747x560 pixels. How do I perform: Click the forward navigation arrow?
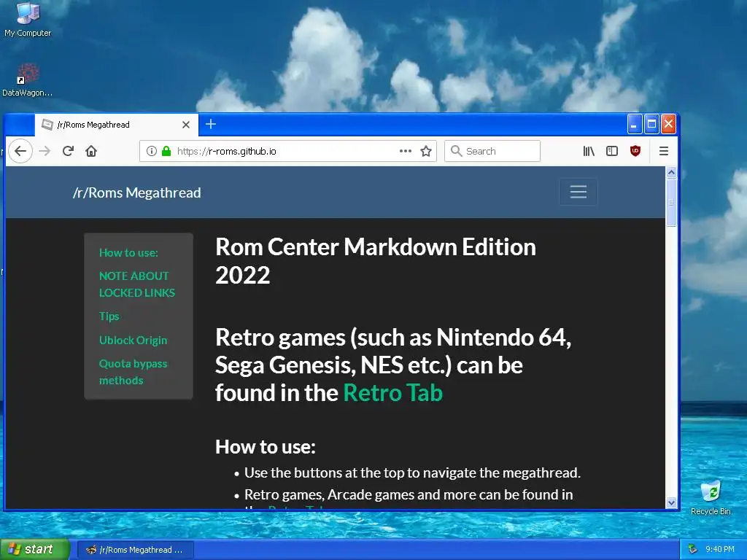(44, 151)
